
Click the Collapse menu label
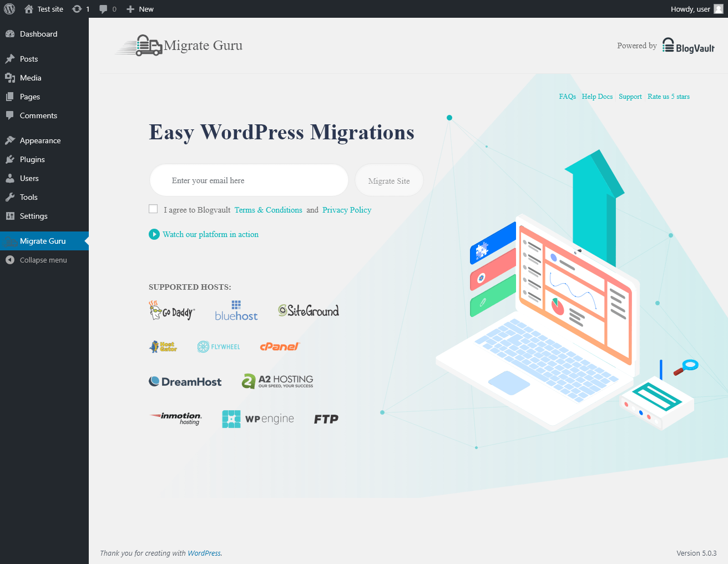pos(43,260)
